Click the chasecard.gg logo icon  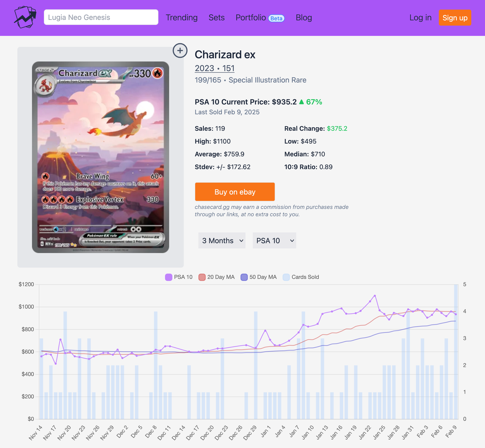pyautogui.click(x=25, y=17)
